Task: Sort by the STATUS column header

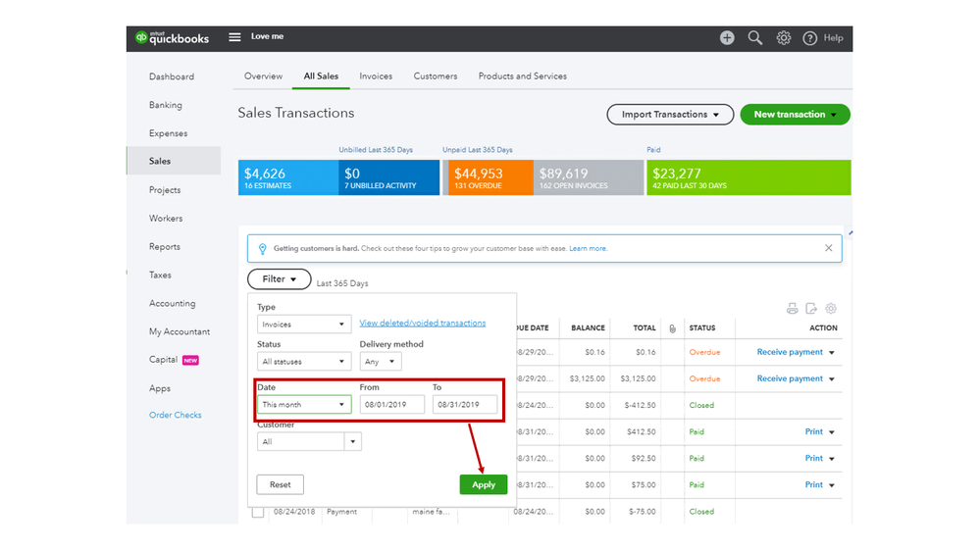Action: click(x=701, y=328)
